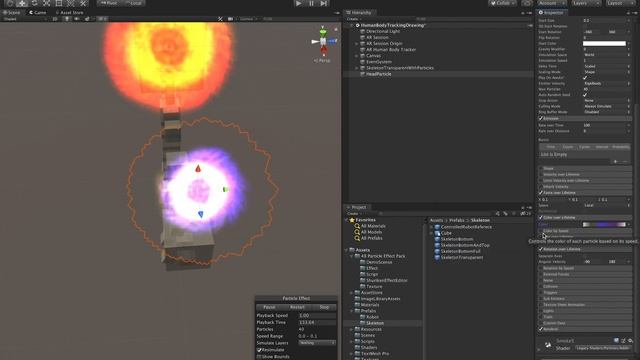Click the cloud services icon
Screen dimensions: 640x360
527,3
